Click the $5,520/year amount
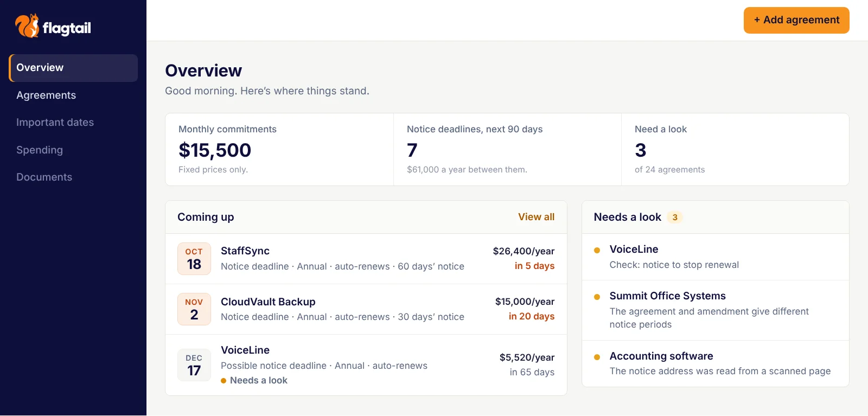 click(527, 357)
